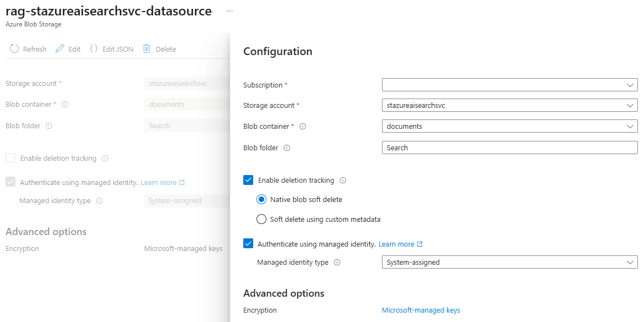Click the Edit pencil icon
The image size is (644, 322).
(60, 49)
